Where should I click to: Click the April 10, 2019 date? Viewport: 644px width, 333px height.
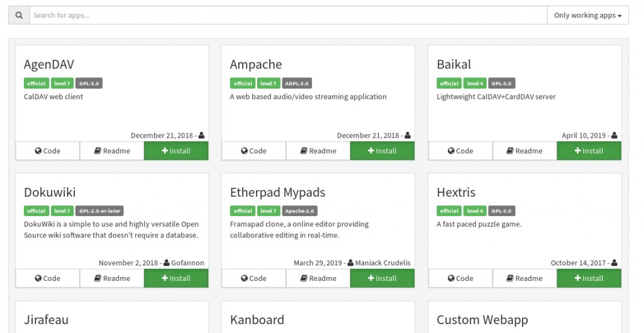pyautogui.click(x=584, y=135)
